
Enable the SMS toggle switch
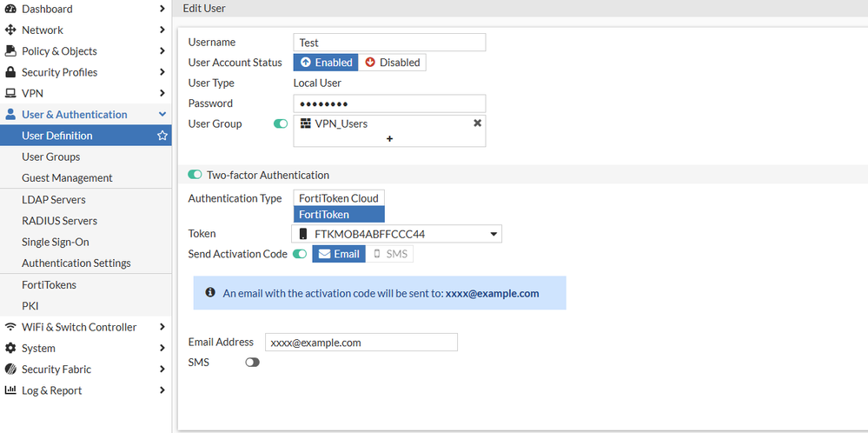[x=252, y=362]
